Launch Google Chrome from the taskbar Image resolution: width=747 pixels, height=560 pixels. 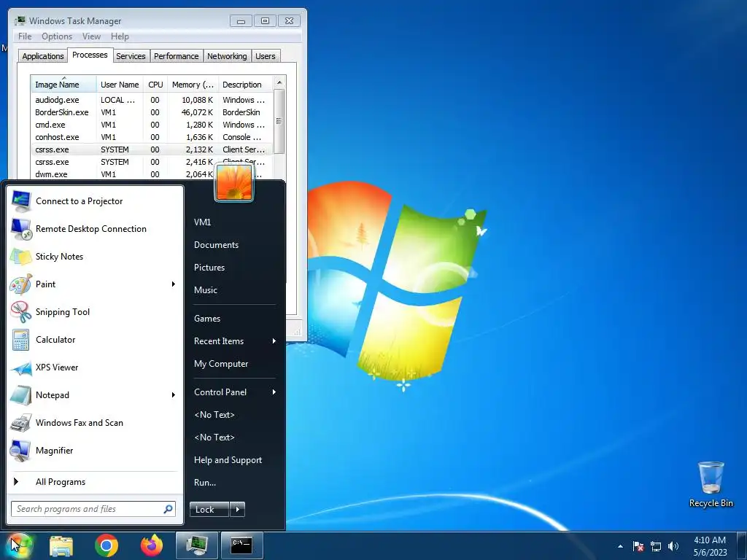tap(107, 545)
